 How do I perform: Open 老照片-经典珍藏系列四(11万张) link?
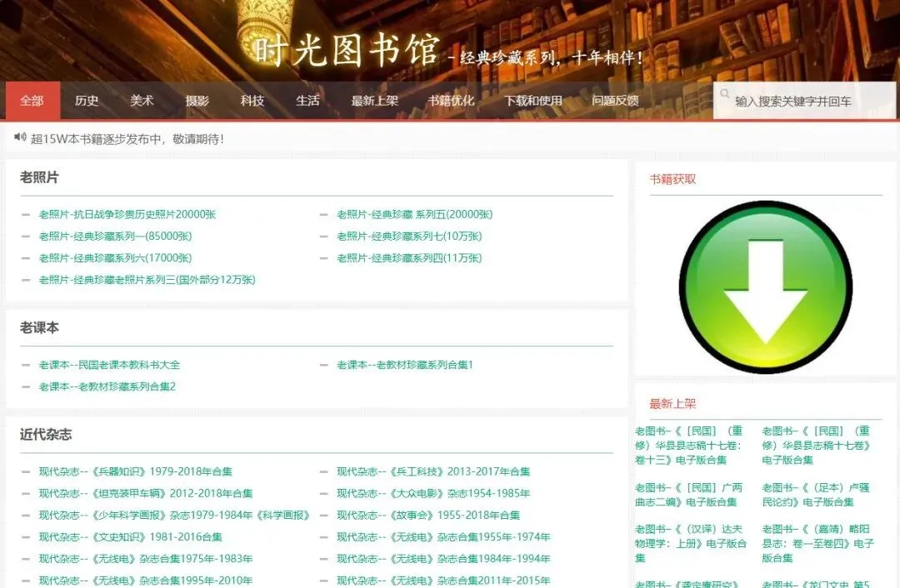point(409,257)
